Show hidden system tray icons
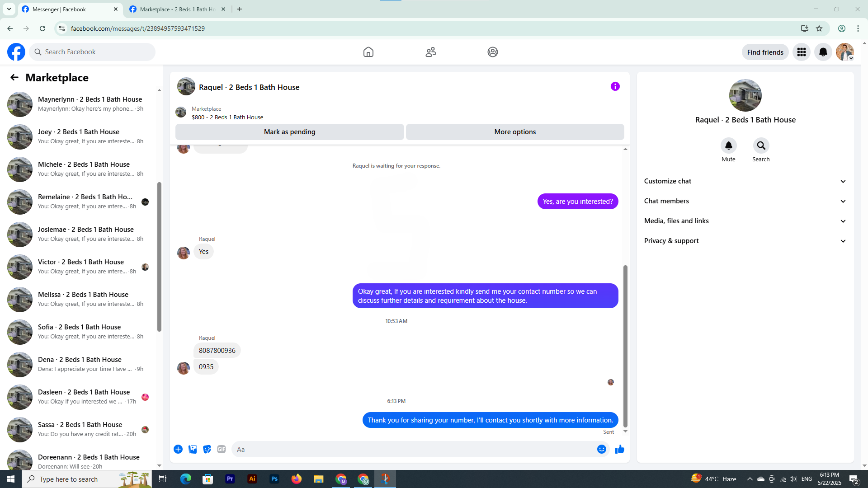Image resolution: width=868 pixels, height=488 pixels. [750, 479]
